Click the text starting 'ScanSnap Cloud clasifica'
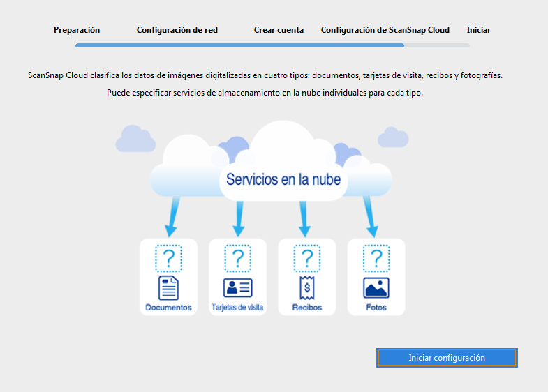This screenshot has width=548, height=392. pyautogui.click(x=265, y=75)
